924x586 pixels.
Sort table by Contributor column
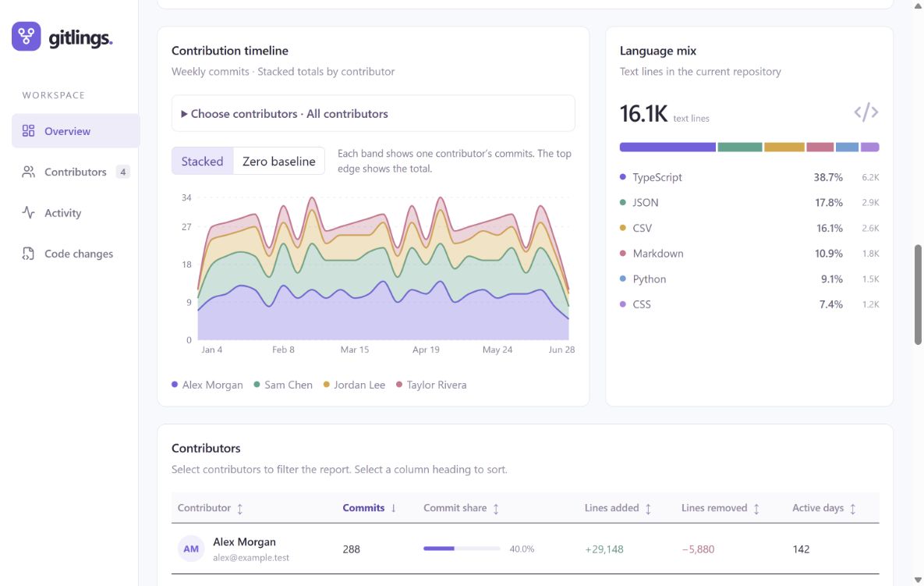[x=211, y=508]
